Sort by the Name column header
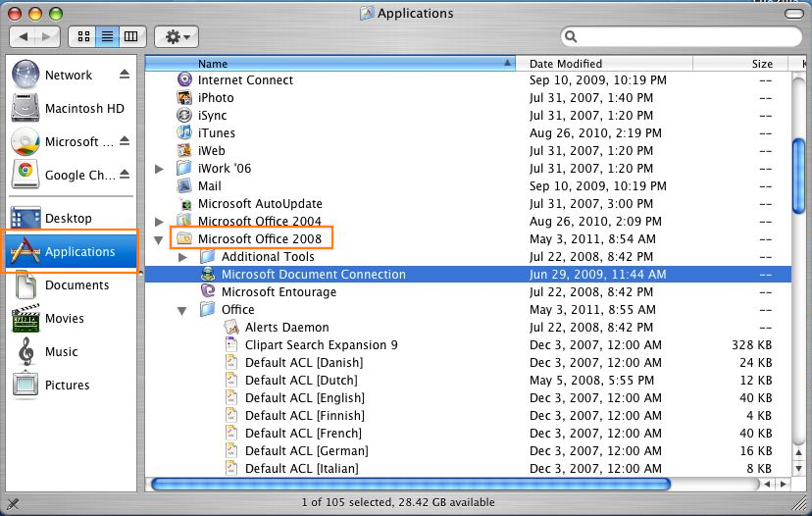 [330, 63]
